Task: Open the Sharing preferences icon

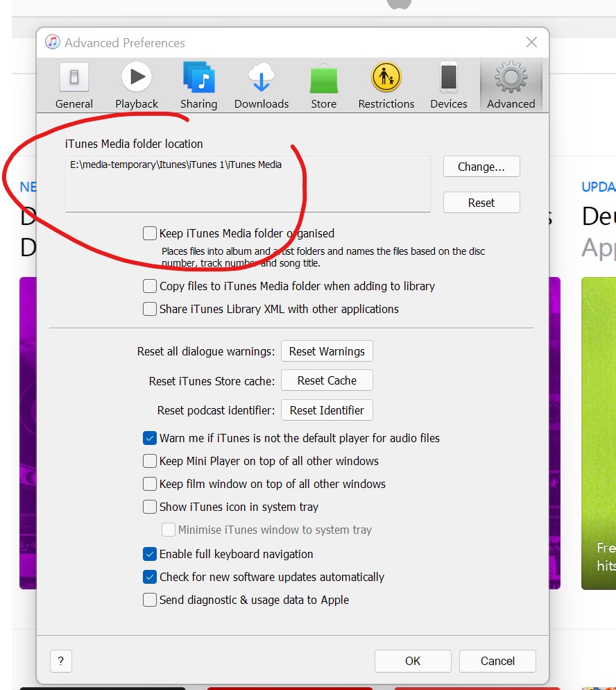Action: [x=199, y=78]
